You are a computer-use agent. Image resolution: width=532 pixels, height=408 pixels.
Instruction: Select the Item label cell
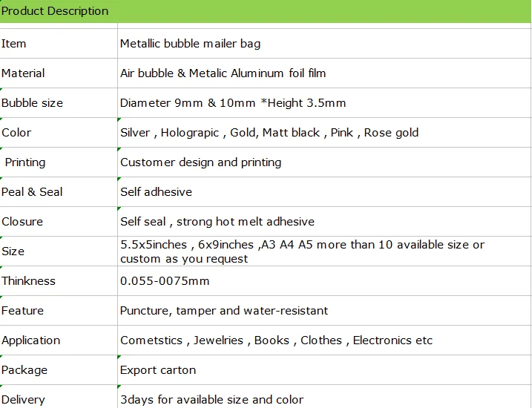pyautogui.click(x=14, y=44)
